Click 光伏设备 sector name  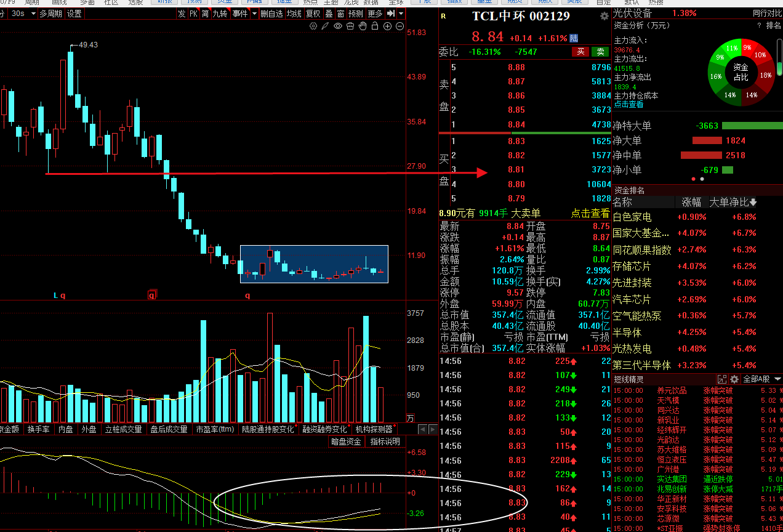click(632, 13)
